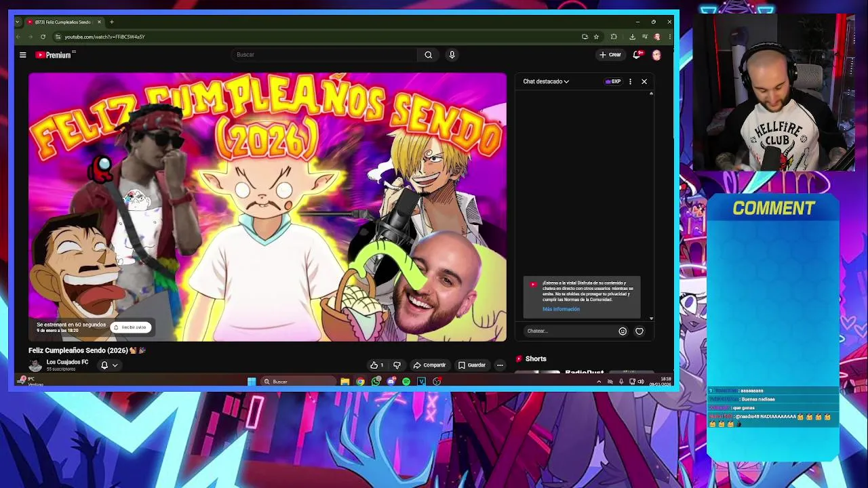Click the taskbar Buscar search box
868x488 pixels.
[298, 382]
